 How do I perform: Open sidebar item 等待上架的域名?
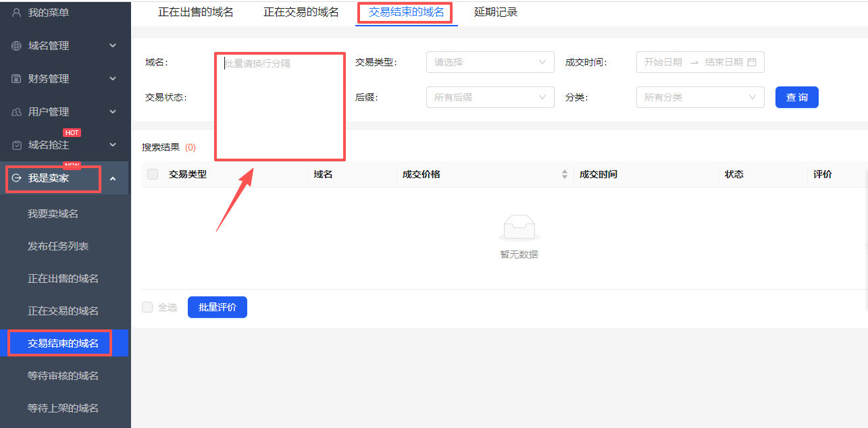pos(63,408)
